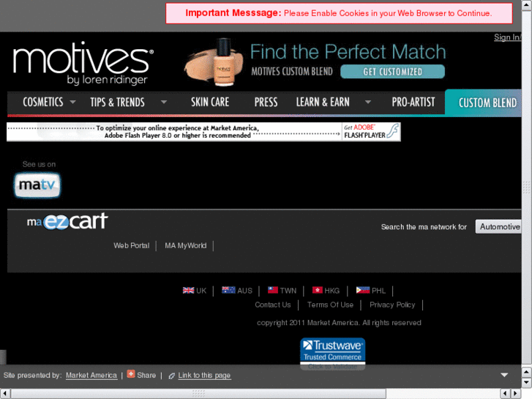This screenshot has width=532, height=399.
Task: Click the vertical scrollbar up arrow near bottom
Action: coord(526,372)
